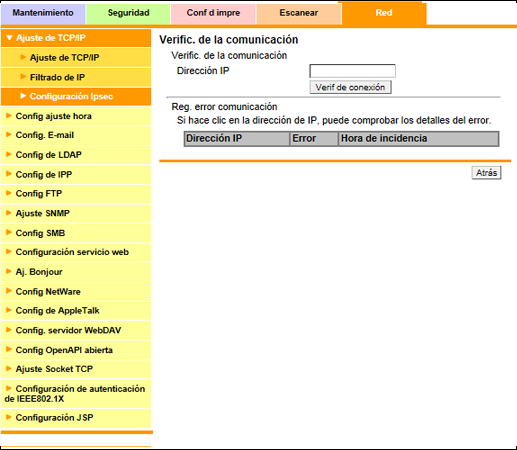Go to the Escanear tab
Image resolution: width=517 pixels, height=450 pixels.
click(299, 13)
